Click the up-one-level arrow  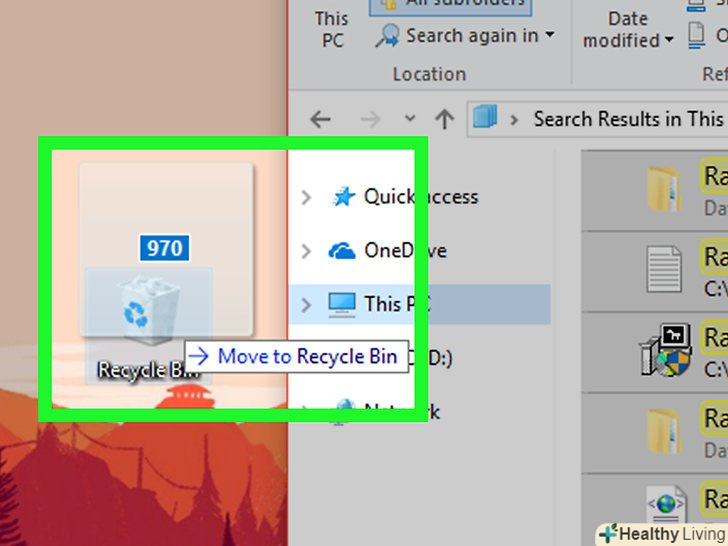[444, 119]
